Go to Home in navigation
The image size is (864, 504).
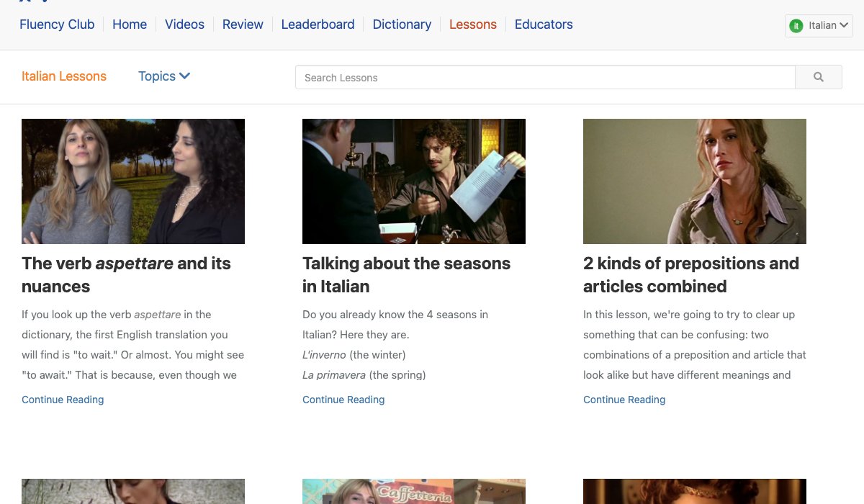click(130, 24)
